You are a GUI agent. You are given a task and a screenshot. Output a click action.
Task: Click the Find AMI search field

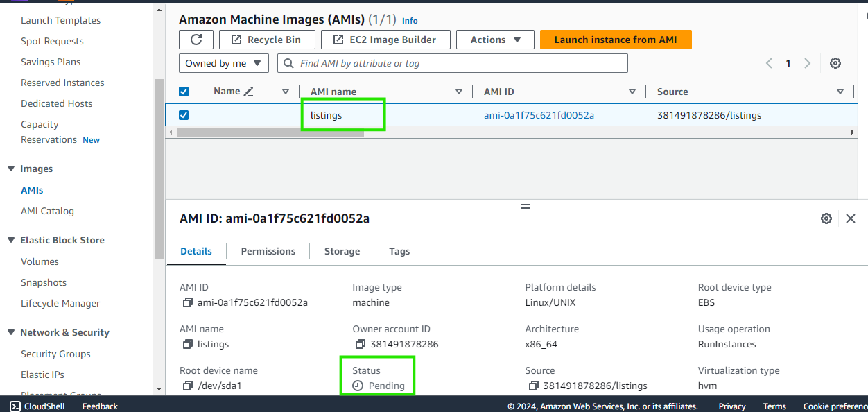click(458, 63)
